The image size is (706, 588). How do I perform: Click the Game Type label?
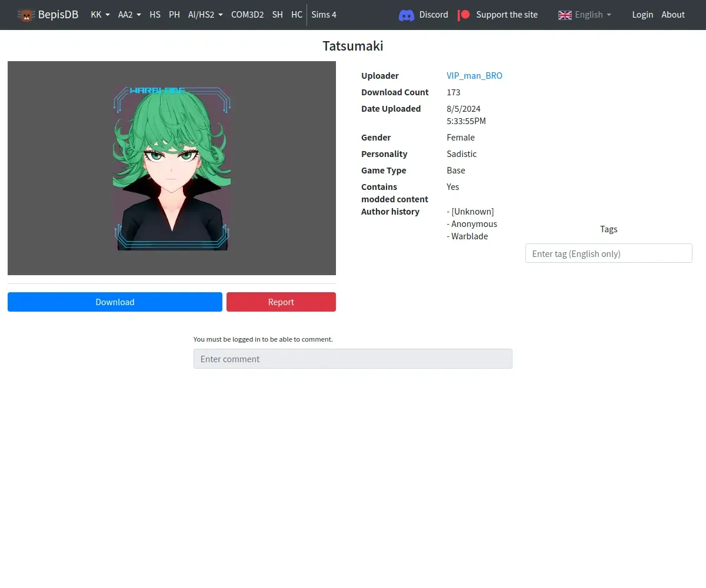pos(384,171)
